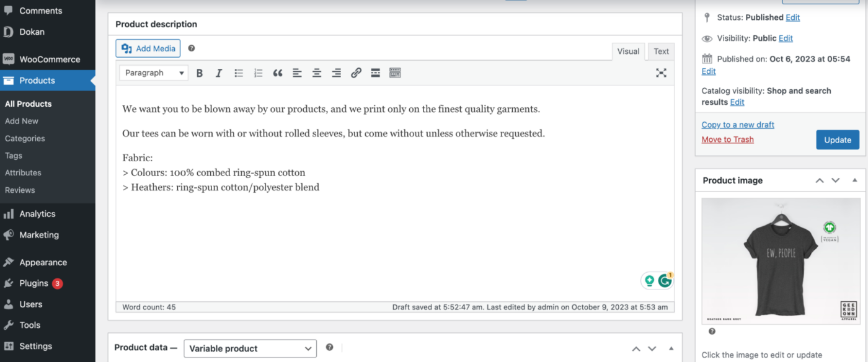Open the Paragraph style dropdown
The image size is (868, 362).
(x=153, y=73)
